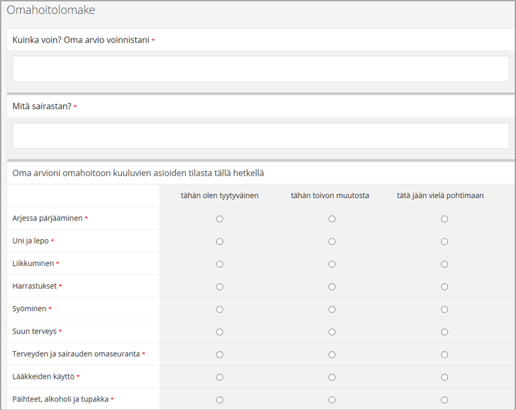The image size is (516, 410).
Task: Select 'tätä jään vielä pohtimaan' for Uni ja lepo
Action: click(x=444, y=242)
